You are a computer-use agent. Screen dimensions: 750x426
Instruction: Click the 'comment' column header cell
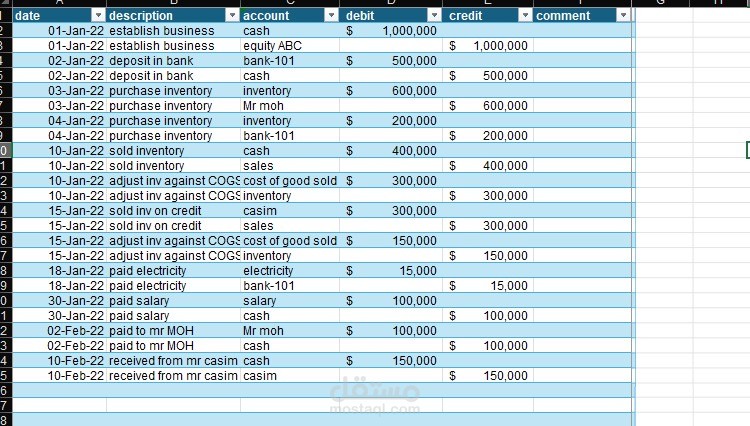(582, 15)
